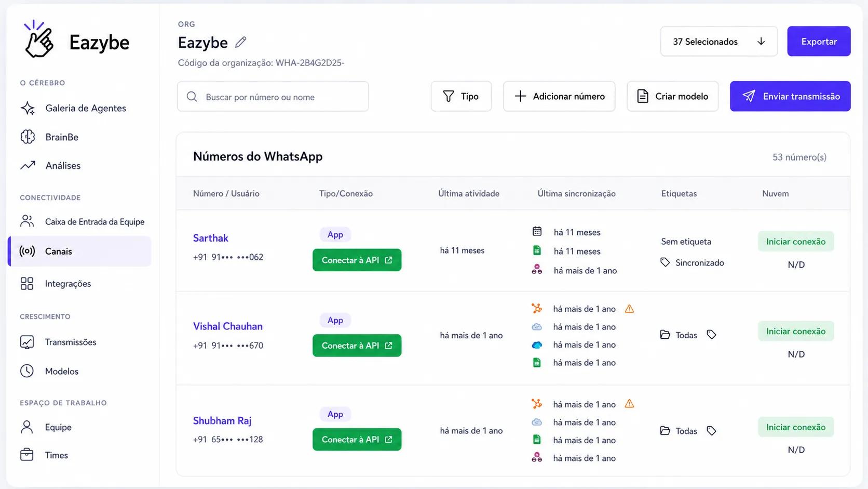Screen dimensions: 868x489
Task: Click Conectar à API for Shubham Raj
Action: (x=357, y=440)
